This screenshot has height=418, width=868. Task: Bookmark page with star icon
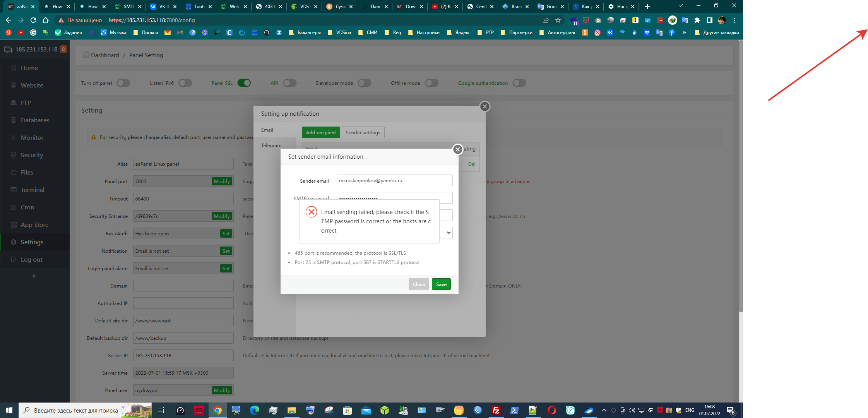558,20
